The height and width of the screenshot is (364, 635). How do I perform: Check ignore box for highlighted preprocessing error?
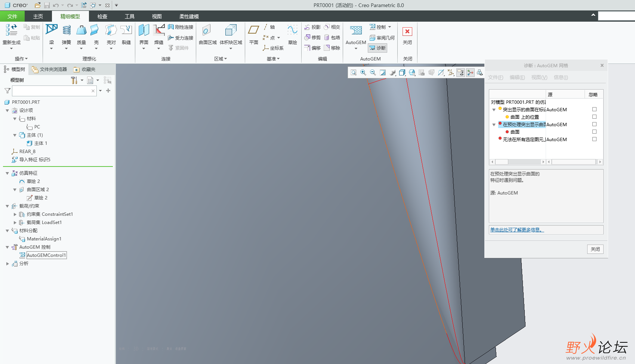594,124
